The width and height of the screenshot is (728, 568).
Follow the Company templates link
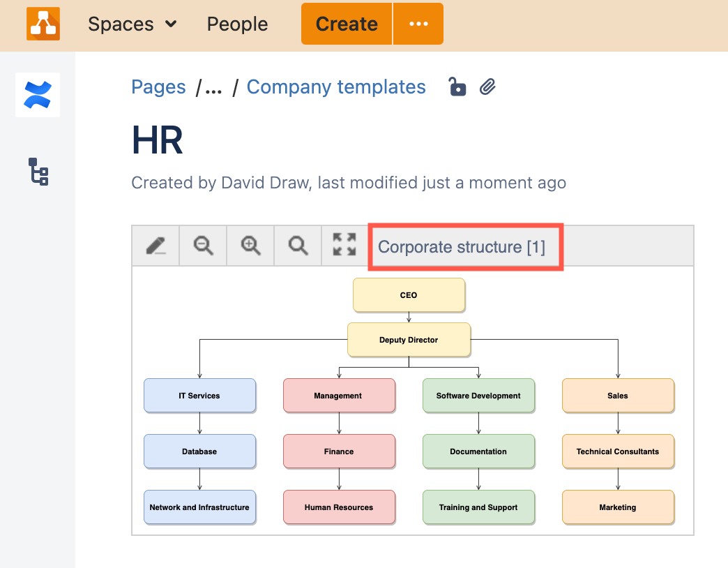click(x=337, y=87)
